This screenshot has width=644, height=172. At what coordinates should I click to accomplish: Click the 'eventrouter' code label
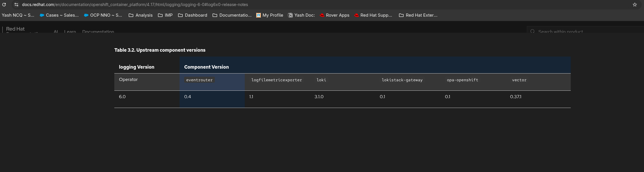199,80
